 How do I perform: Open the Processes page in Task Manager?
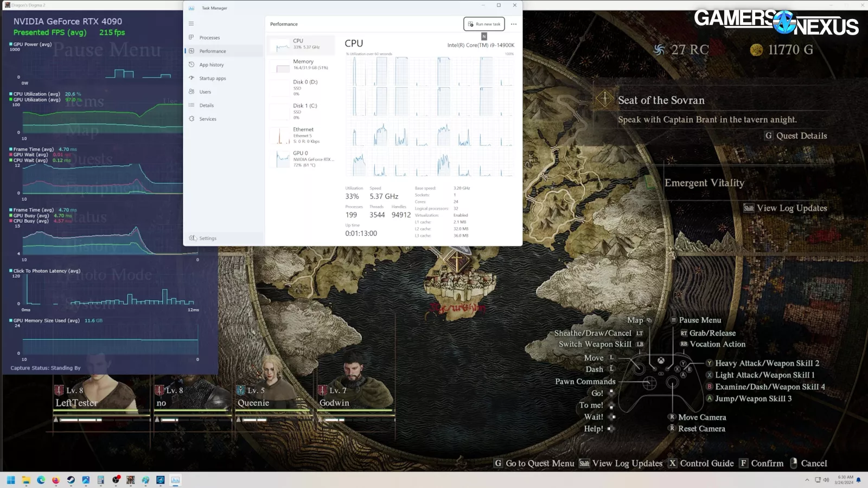point(209,37)
